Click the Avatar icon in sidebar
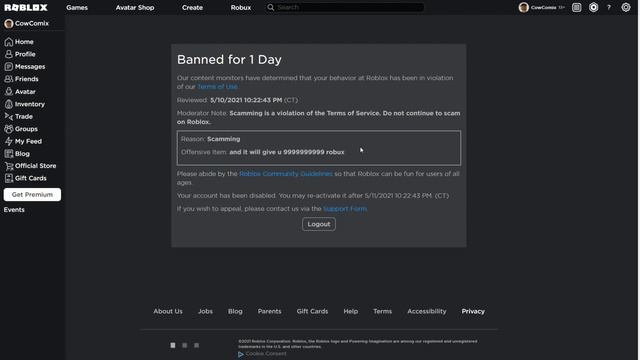 (x=9, y=91)
